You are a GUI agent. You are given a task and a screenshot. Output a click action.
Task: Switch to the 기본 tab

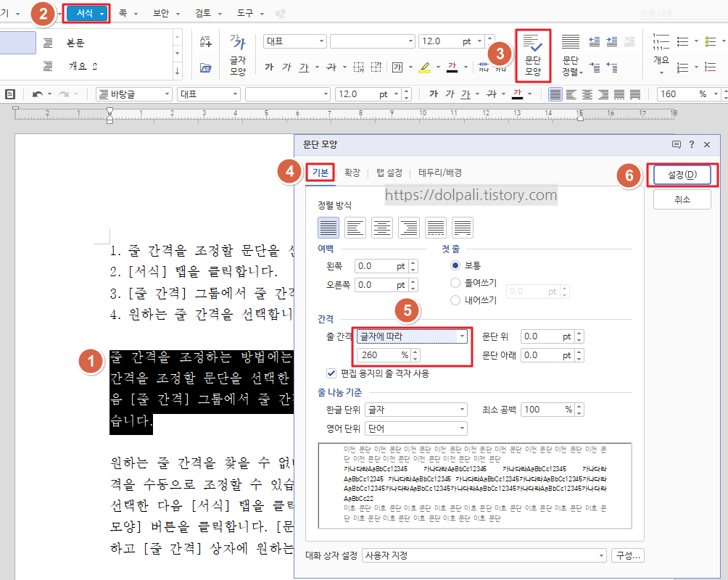(320, 173)
